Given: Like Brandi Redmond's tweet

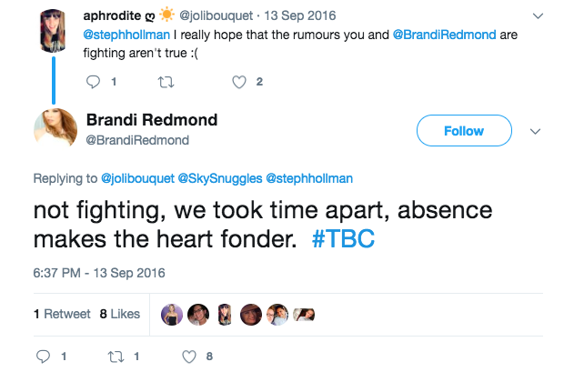Looking at the screenshot, I should point(189,357).
